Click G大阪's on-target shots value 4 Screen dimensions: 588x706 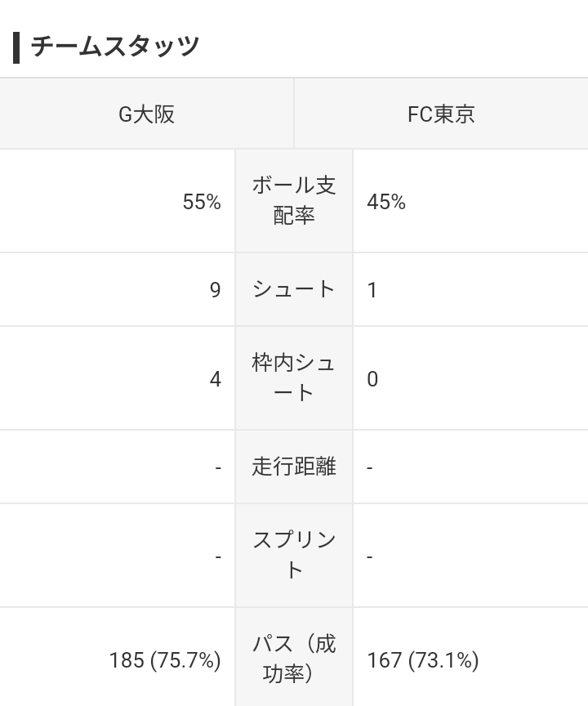(215, 379)
